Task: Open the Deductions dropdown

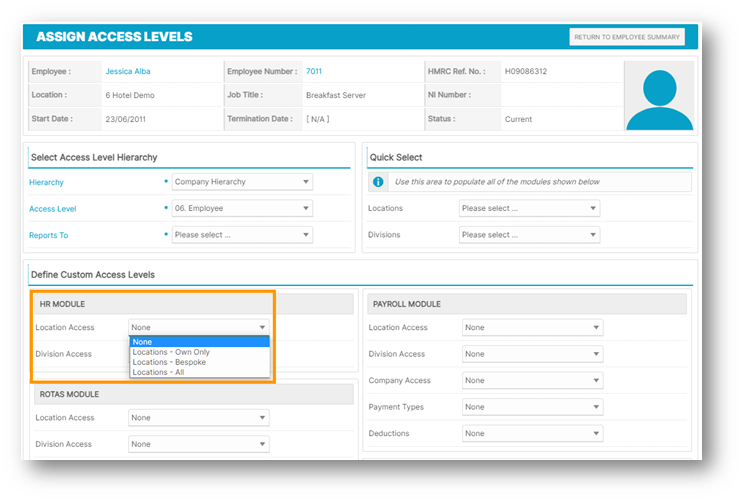Action: 532,433
